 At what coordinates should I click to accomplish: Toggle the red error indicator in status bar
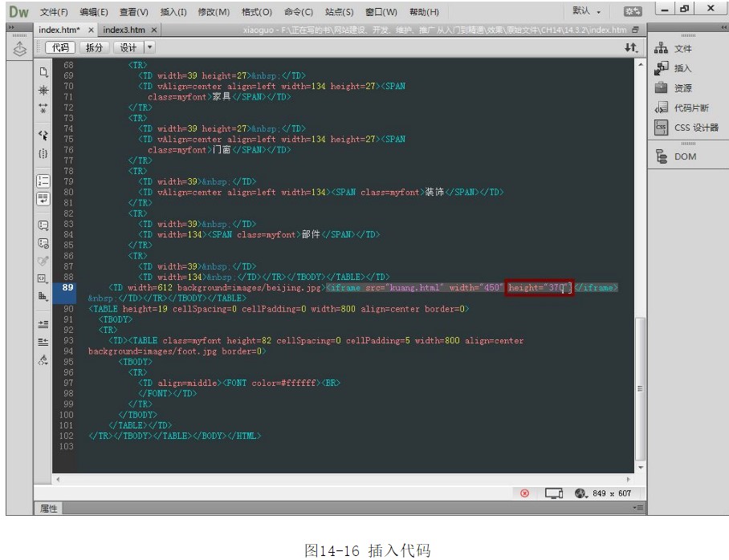[x=524, y=493]
